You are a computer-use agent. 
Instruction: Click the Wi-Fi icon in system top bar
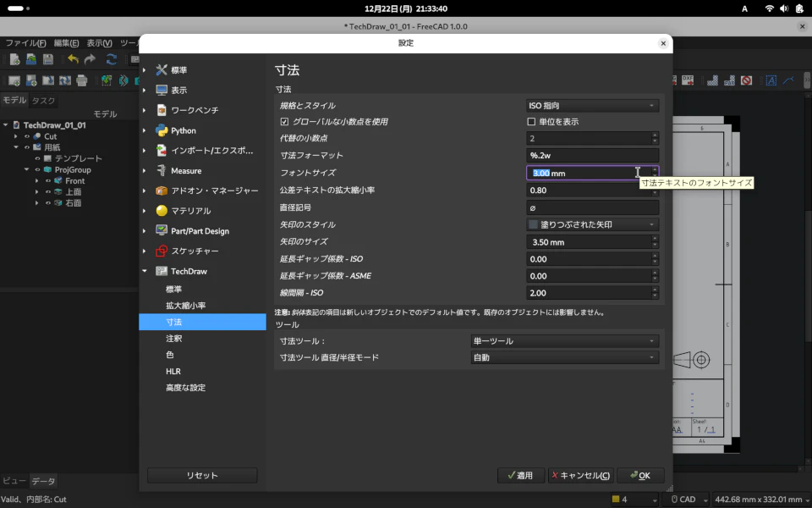click(x=769, y=8)
